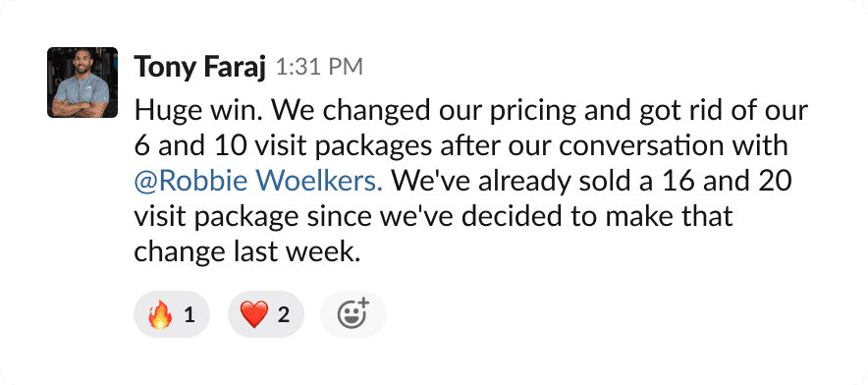Toggle the heart reaction with count 2
This screenshot has height=385, width=868.
click(x=266, y=314)
